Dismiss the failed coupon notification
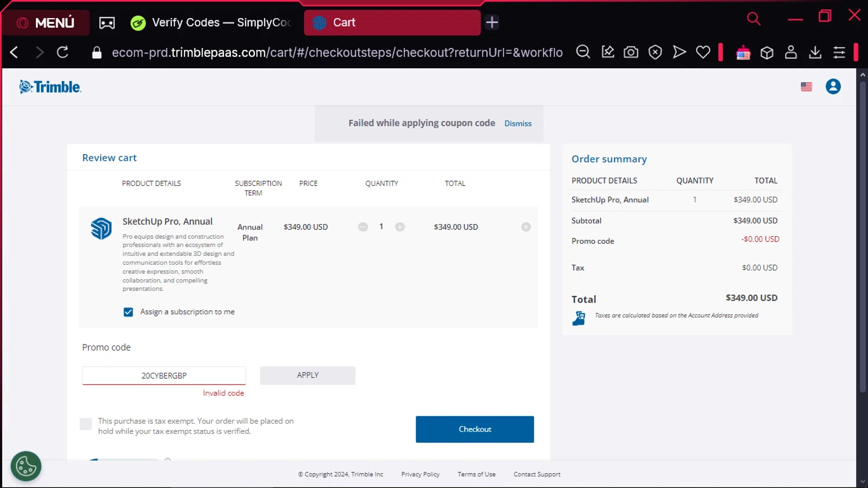This screenshot has width=868, height=488. (517, 123)
